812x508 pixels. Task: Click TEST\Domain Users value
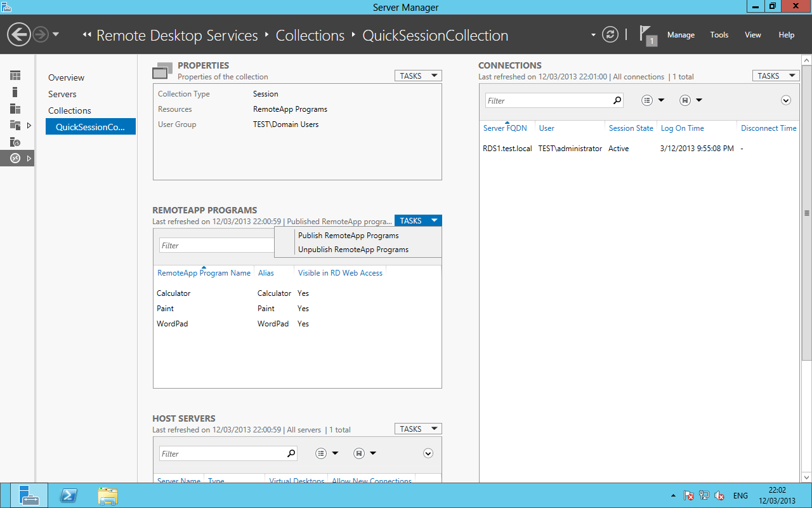point(286,124)
